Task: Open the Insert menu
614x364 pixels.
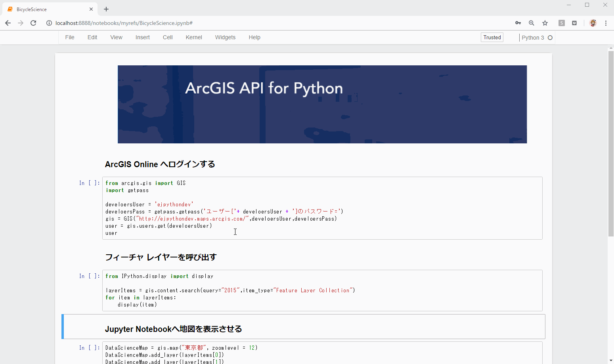Action: [143, 37]
